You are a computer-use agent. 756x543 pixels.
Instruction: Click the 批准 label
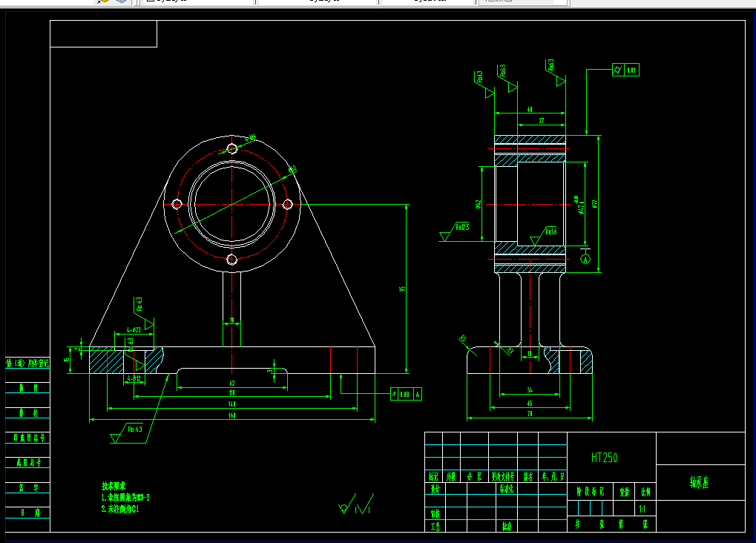coord(507,526)
